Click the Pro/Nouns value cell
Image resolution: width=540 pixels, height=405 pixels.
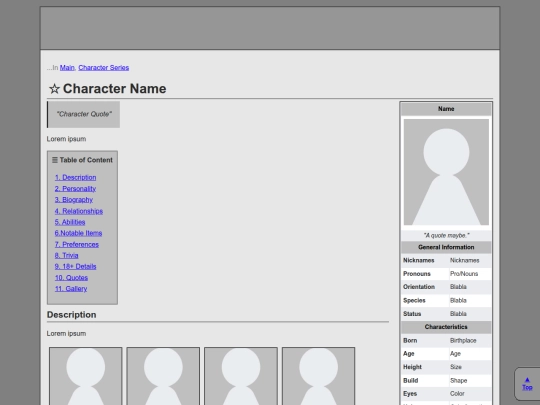(x=470, y=274)
